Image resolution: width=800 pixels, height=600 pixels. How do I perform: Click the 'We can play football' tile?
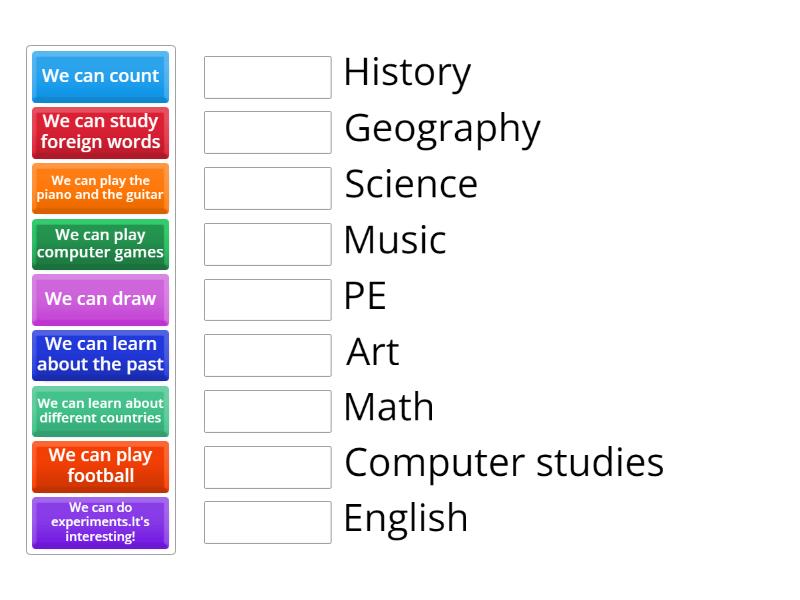[x=100, y=466]
